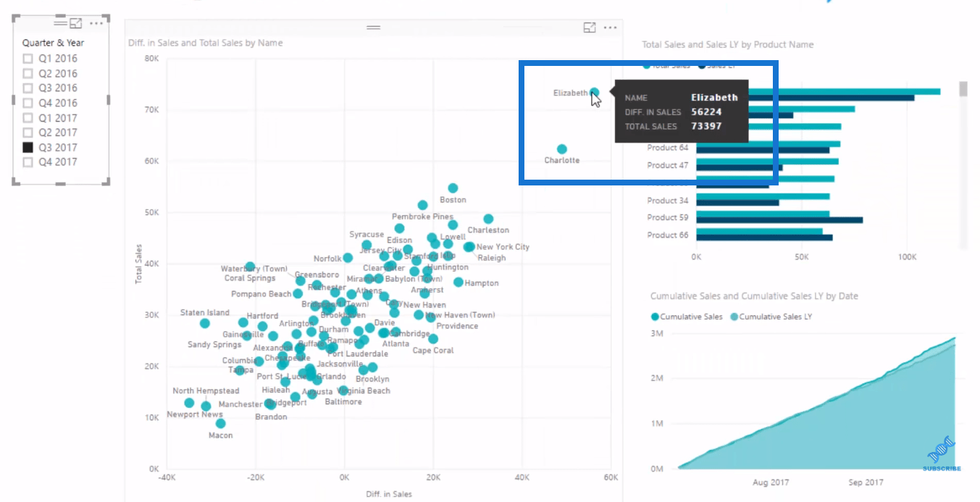Select the Product 66 Total Sales bar
The image size is (980, 502).
[759, 232]
